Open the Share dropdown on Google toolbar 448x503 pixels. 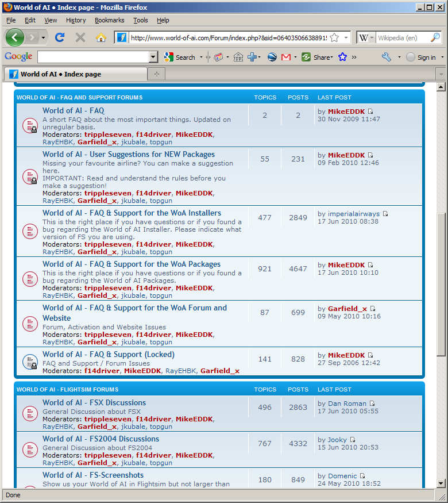[x=317, y=57]
